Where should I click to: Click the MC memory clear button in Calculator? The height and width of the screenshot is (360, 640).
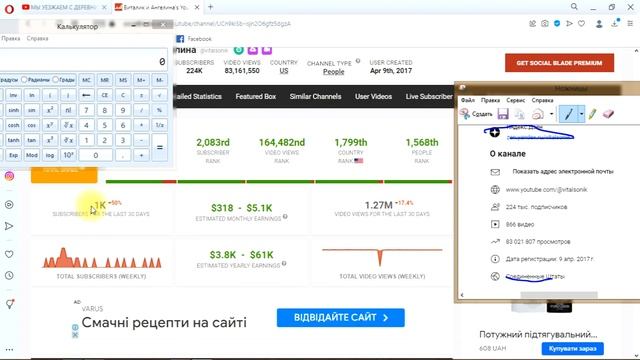[86, 80]
